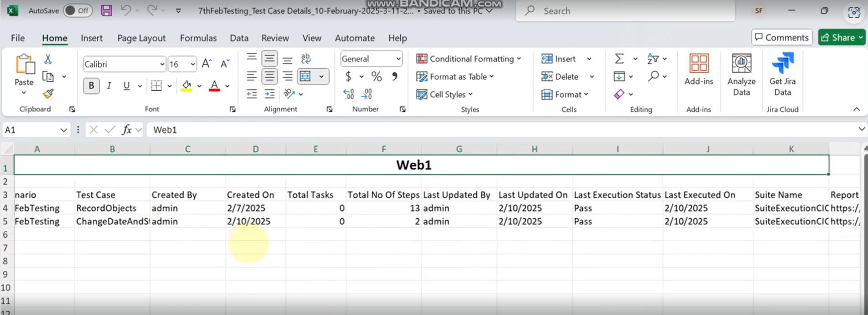Image resolution: width=868 pixels, height=315 pixels.
Task: Toggle the AutoSave switch
Action: click(78, 10)
